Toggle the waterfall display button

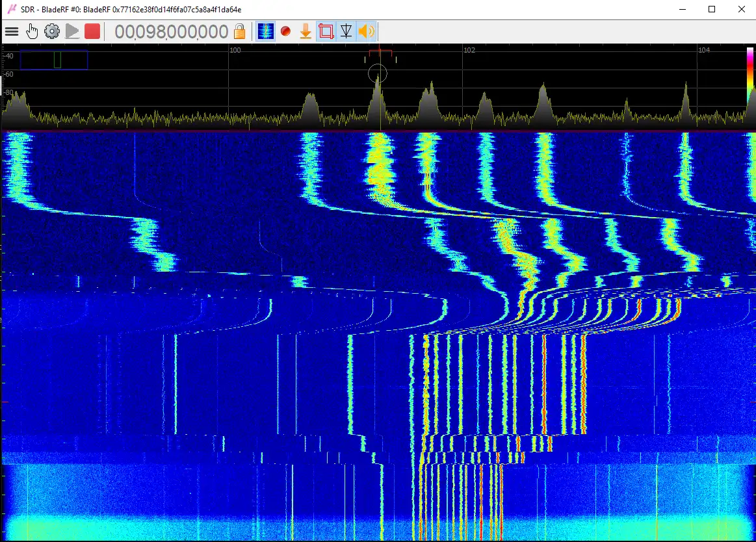[x=265, y=32]
